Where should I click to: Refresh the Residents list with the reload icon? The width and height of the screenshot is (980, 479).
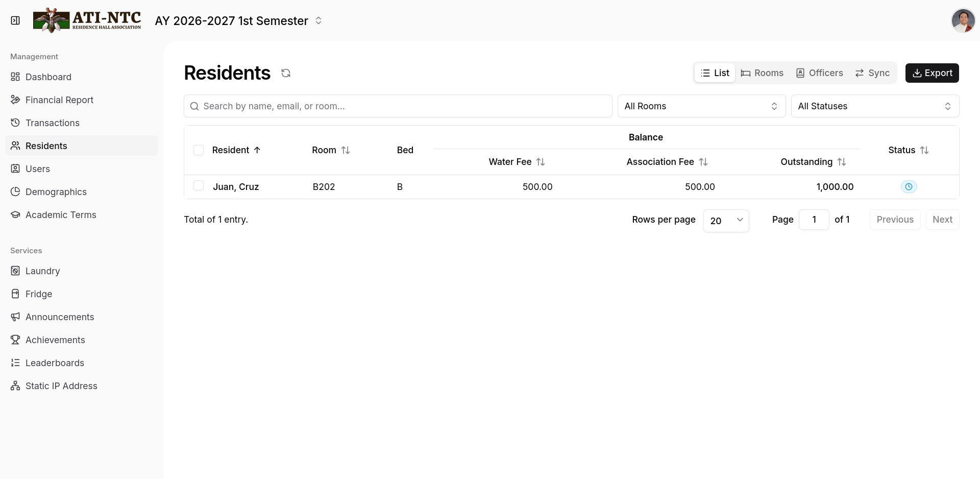(286, 73)
